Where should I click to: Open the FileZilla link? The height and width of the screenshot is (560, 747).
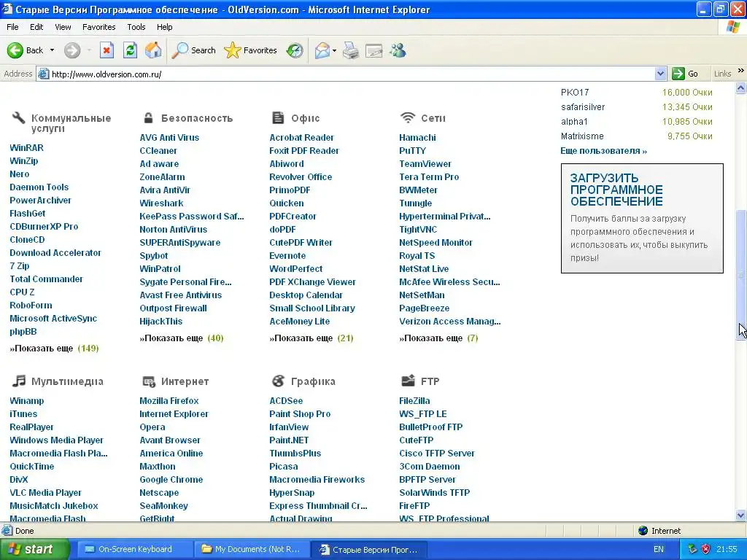coord(414,400)
